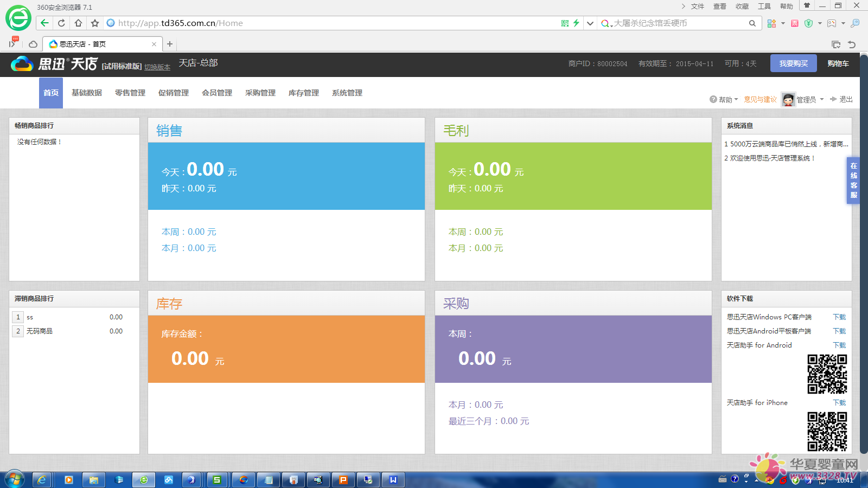Click the browser address bar URL field

point(325,23)
